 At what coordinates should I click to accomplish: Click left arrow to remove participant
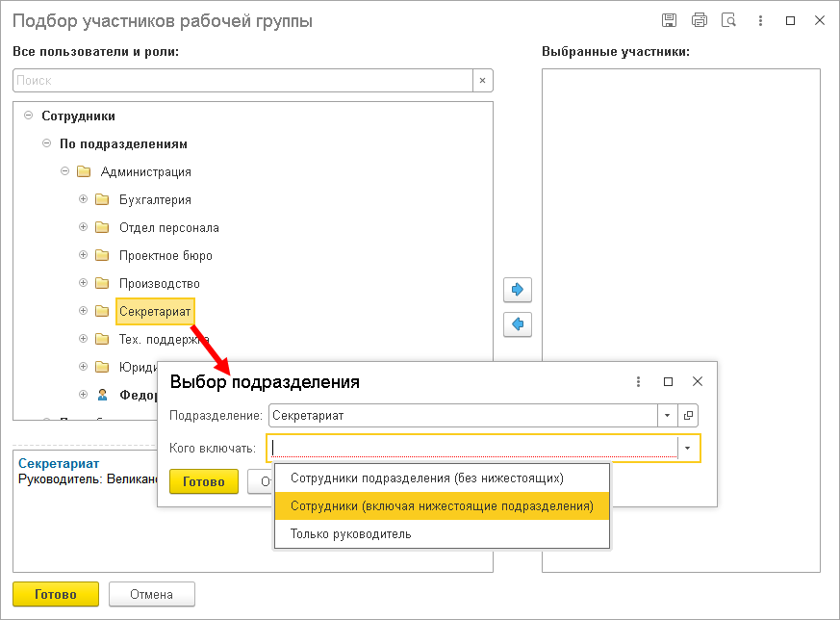coord(518,324)
